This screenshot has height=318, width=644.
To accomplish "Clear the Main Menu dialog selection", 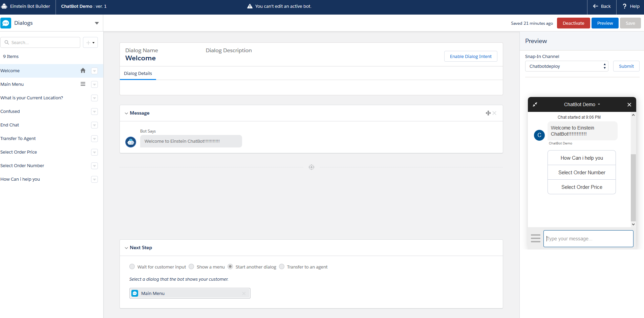I will [244, 294].
